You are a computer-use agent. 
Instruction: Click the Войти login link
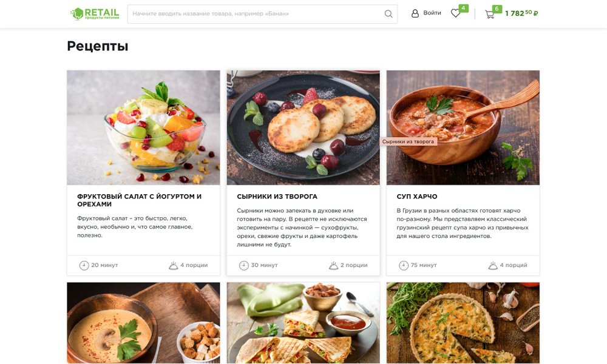(432, 13)
